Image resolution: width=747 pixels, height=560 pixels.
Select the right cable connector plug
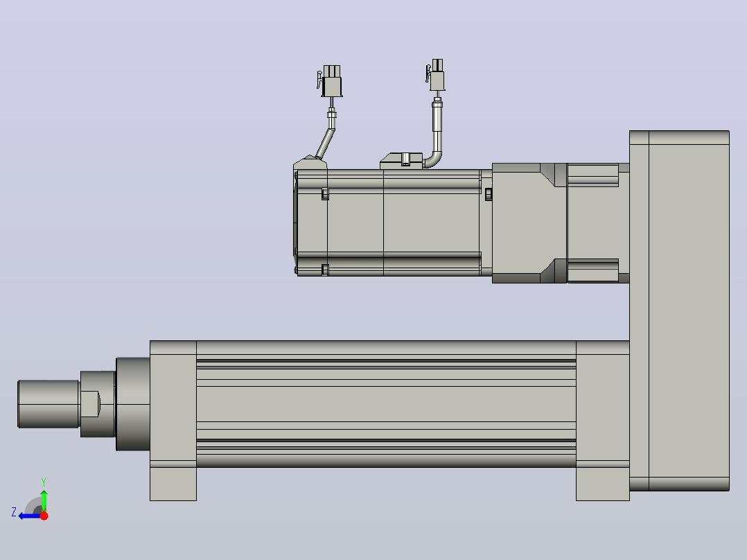click(x=436, y=75)
